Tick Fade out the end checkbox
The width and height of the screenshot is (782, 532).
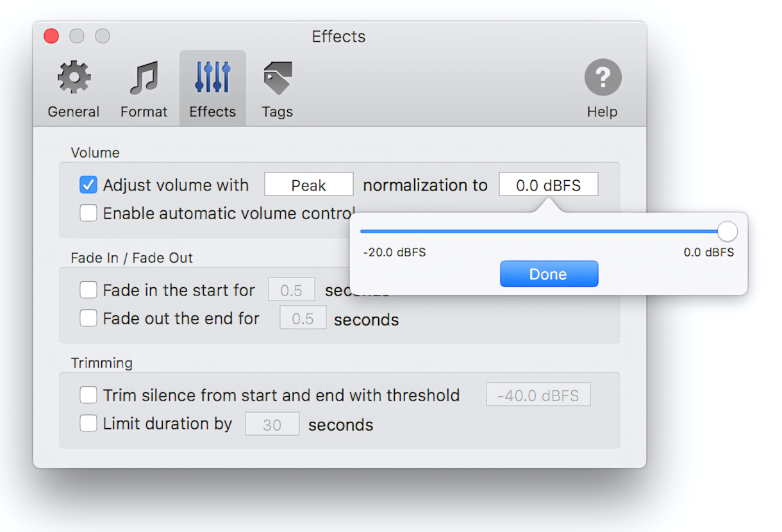pos(88,318)
